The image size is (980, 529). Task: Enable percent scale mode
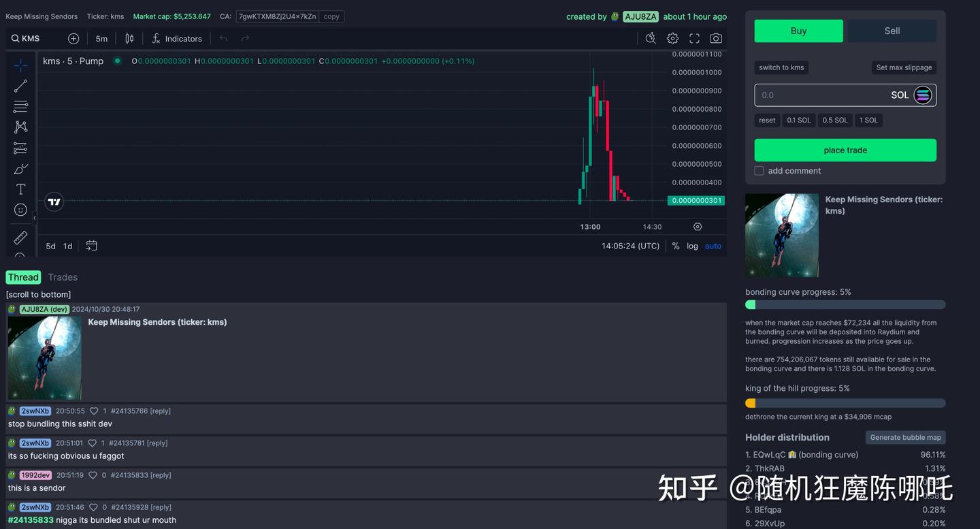[675, 246]
